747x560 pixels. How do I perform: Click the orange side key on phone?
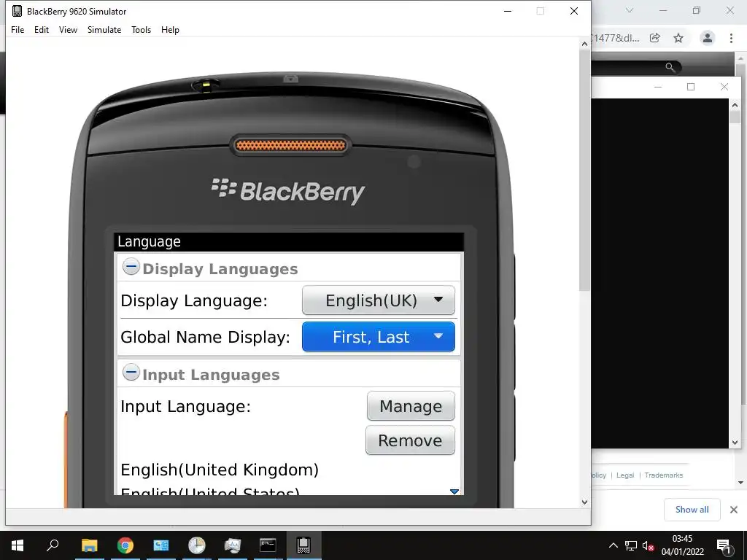pos(66,459)
